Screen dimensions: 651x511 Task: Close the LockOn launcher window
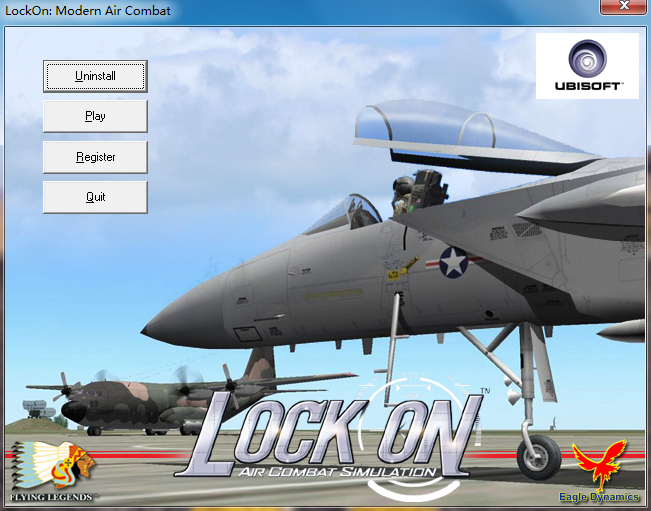click(x=624, y=6)
